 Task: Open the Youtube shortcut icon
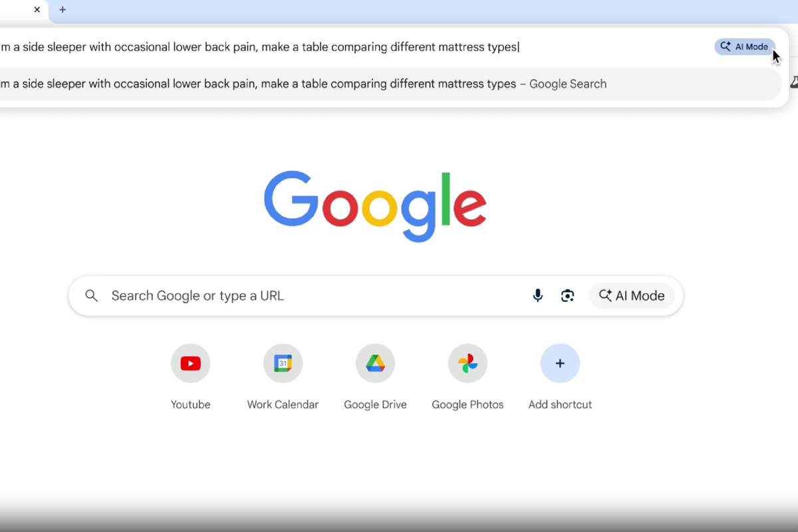[x=190, y=363]
